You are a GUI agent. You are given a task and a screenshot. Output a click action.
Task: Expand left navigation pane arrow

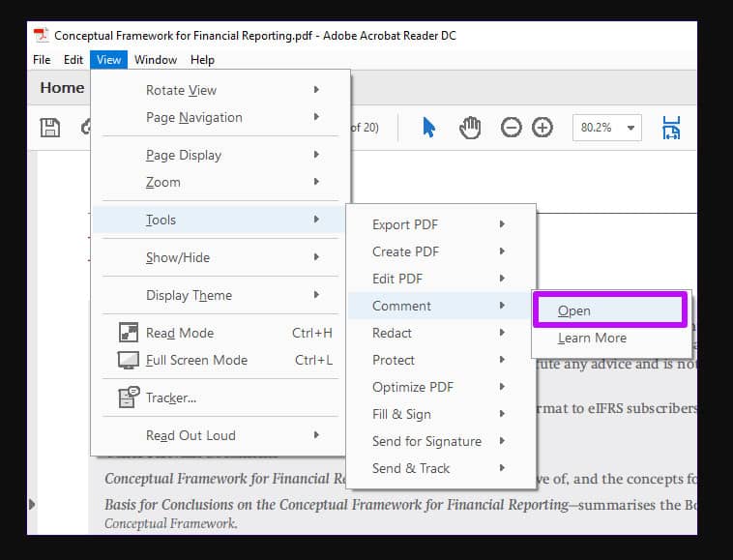coord(32,504)
